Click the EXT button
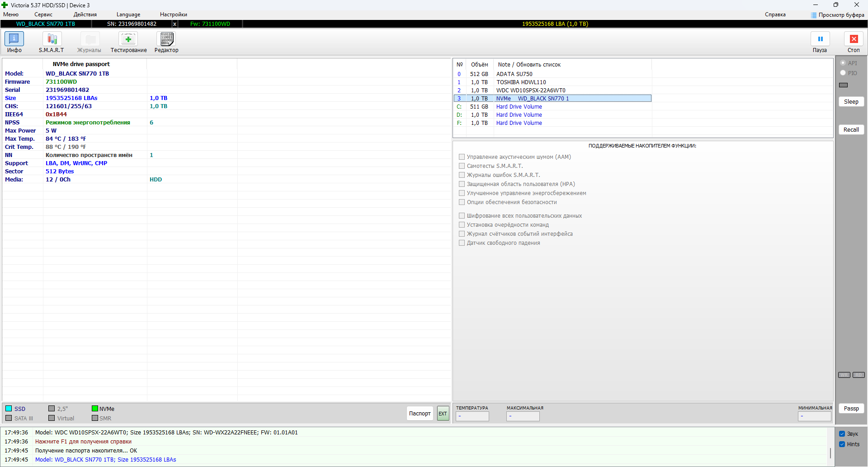The image size is (868, 467). (443, 414)
